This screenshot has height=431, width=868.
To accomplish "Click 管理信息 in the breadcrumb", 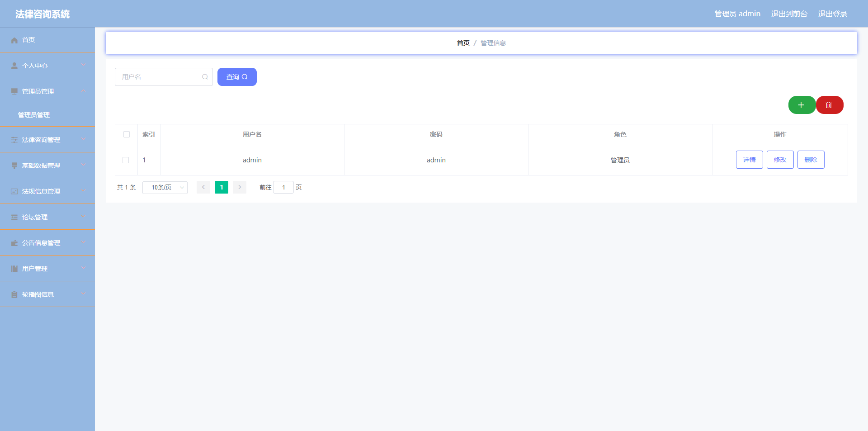I will 493,43.
